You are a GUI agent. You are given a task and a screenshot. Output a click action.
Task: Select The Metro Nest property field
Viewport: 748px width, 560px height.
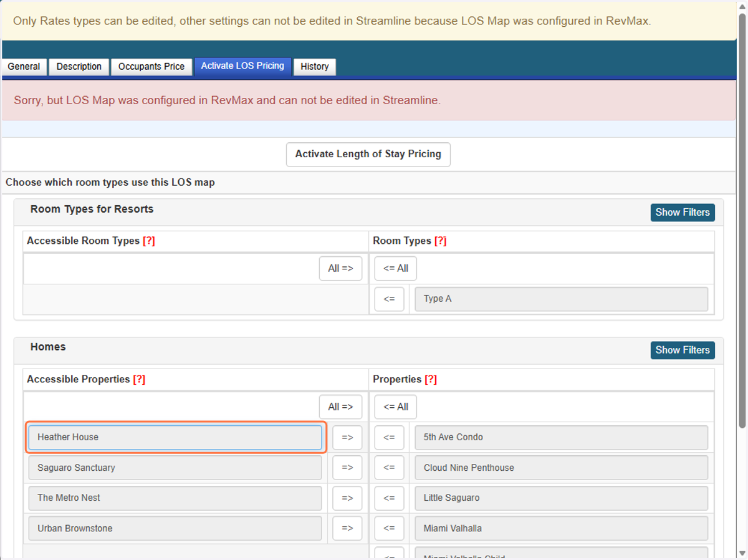point(175,498)
